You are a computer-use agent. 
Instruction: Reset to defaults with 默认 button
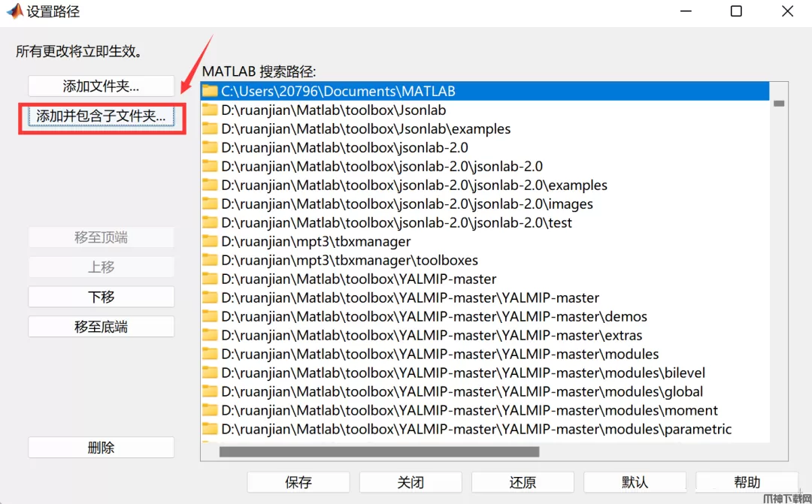[635, 482]
